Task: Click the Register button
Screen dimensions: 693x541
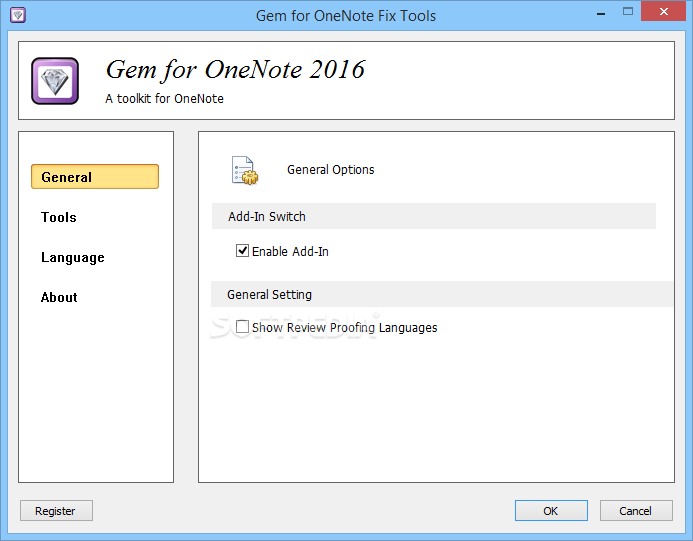Action: (x=56, y=511)
